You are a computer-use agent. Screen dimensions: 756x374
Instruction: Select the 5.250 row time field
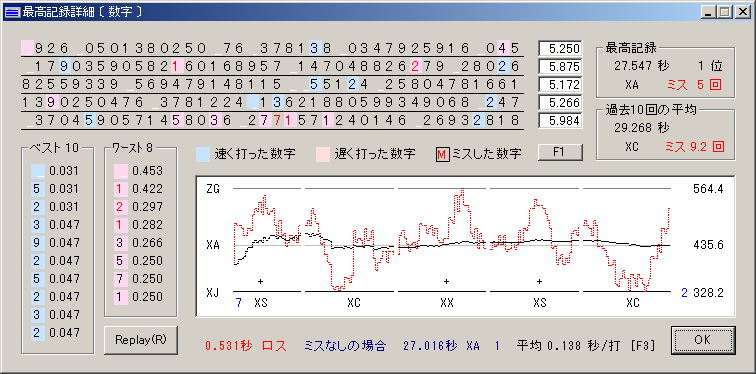coord(560,49)
